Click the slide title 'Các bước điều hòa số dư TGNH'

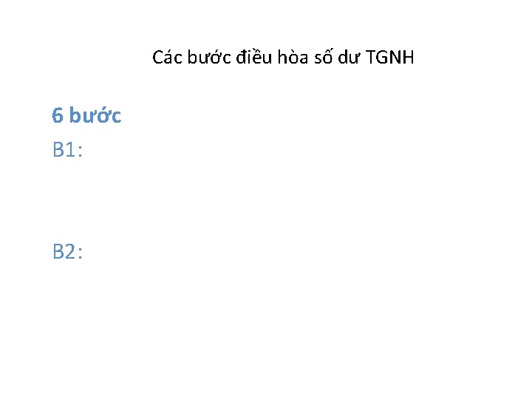[283, 57]
